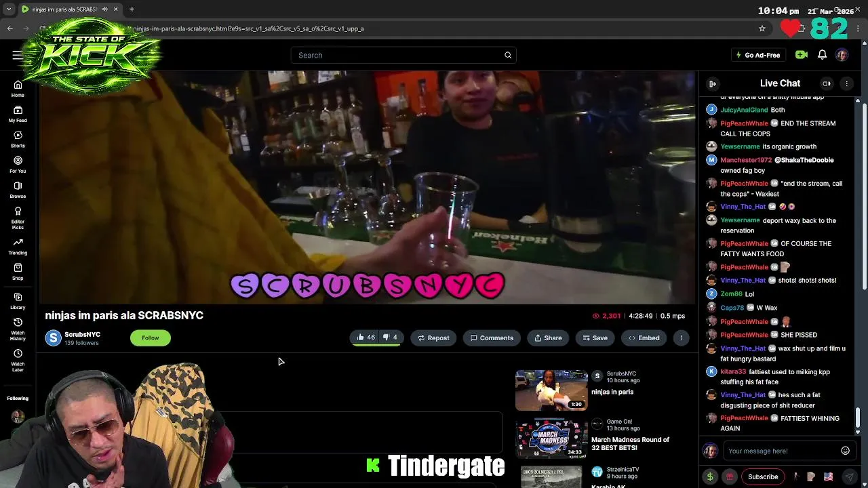
Task: Click the green upload video camera icon
Action: click(802, 55)
